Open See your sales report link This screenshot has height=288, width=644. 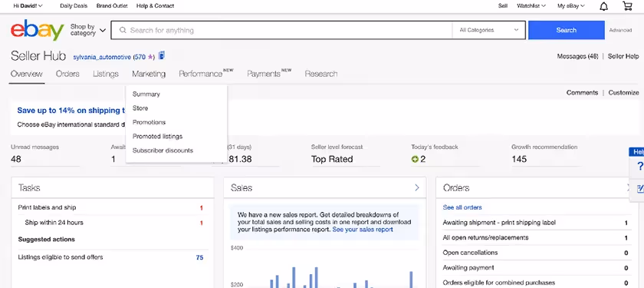(363, 230)
